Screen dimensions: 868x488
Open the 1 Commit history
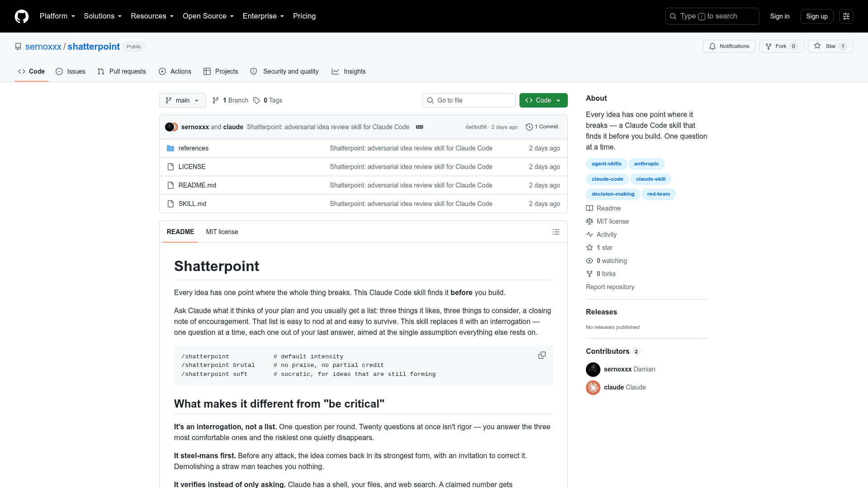pos(542,127)
